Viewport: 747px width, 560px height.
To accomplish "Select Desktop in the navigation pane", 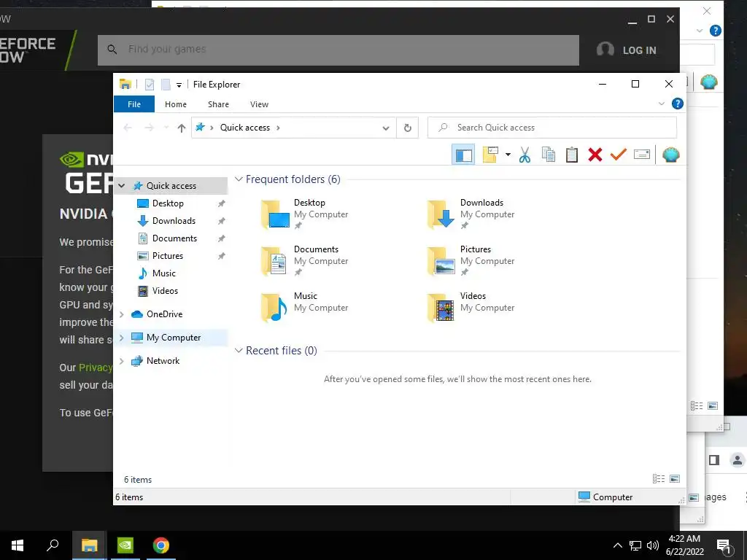I will coord(168,203).
